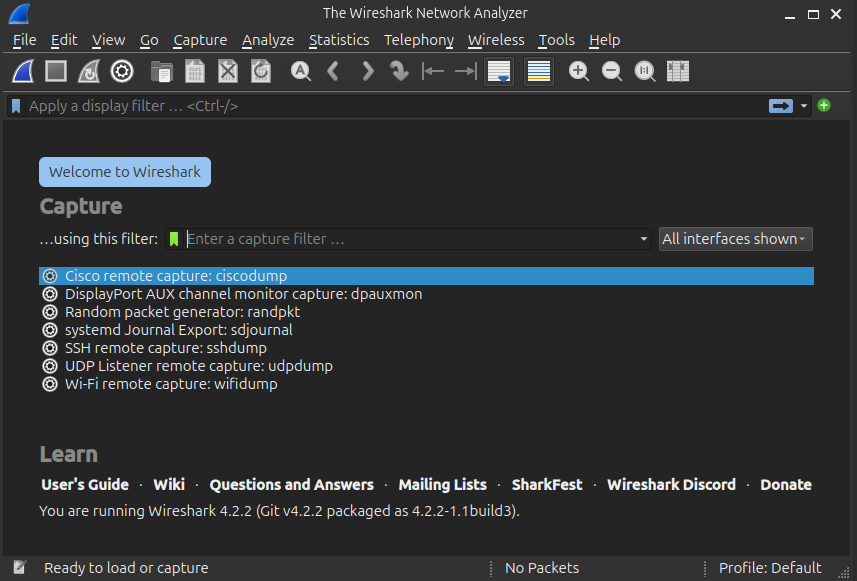Open the User's Guide link
The image size is (857, 581).
[x=85, y=485]
